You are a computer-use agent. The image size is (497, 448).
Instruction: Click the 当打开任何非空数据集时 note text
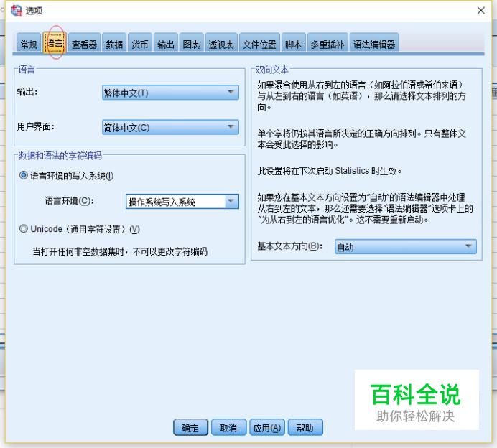pyautogui.click(x=120, y=251)
